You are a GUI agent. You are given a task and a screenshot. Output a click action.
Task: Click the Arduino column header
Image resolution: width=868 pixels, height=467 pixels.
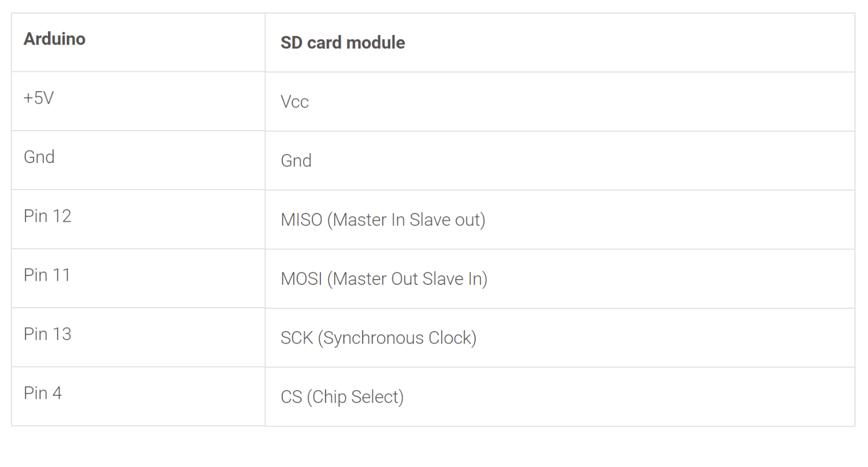(x=54, y=39)
